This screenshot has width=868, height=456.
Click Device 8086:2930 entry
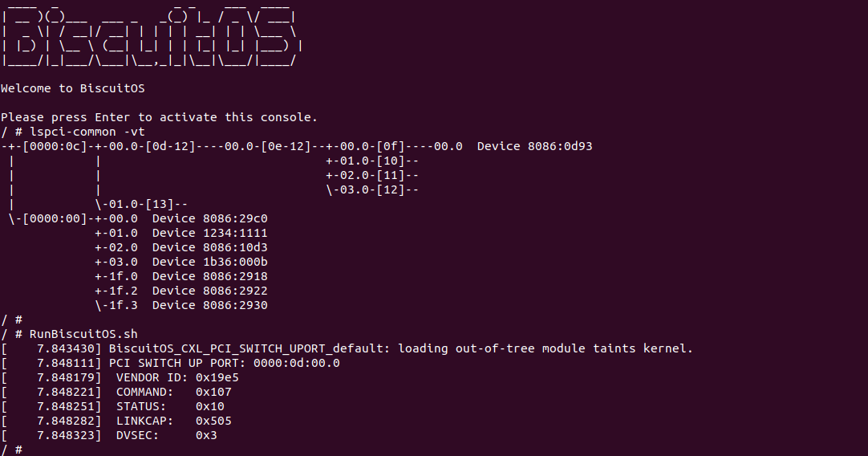[209, 305]
